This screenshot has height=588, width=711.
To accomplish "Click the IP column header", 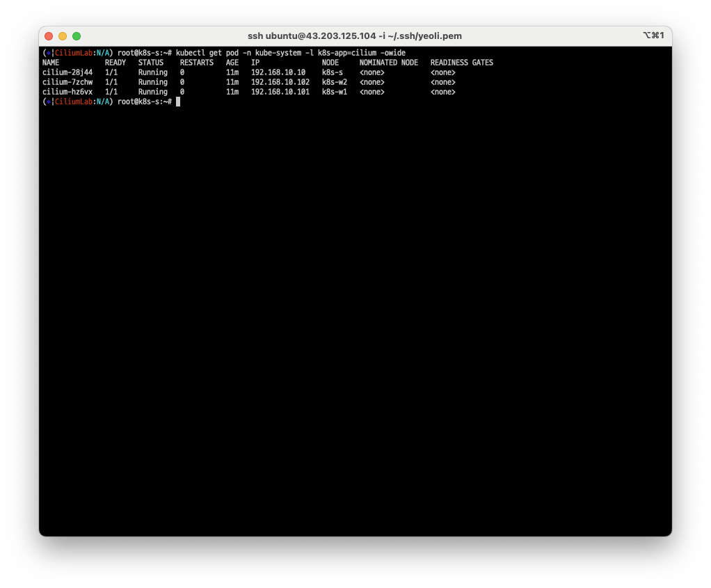I will click(255, 63).
